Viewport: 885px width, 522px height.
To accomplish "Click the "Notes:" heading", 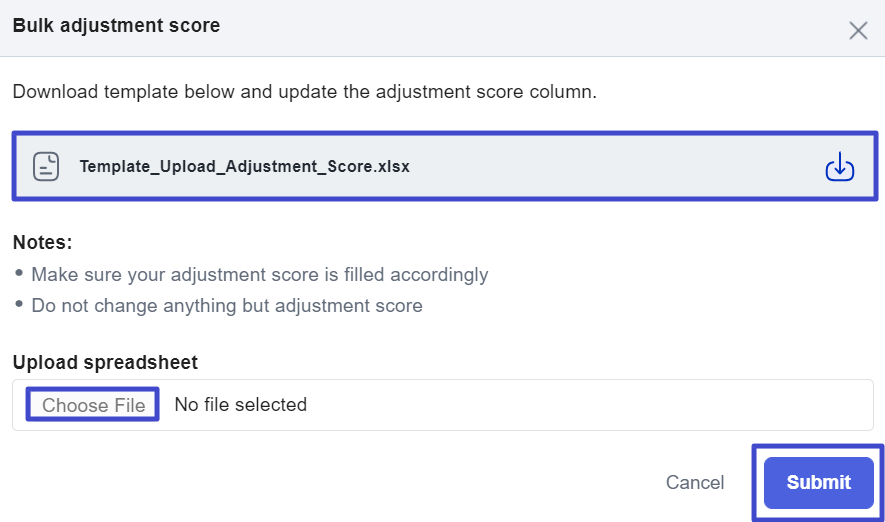I will (42, 242).
